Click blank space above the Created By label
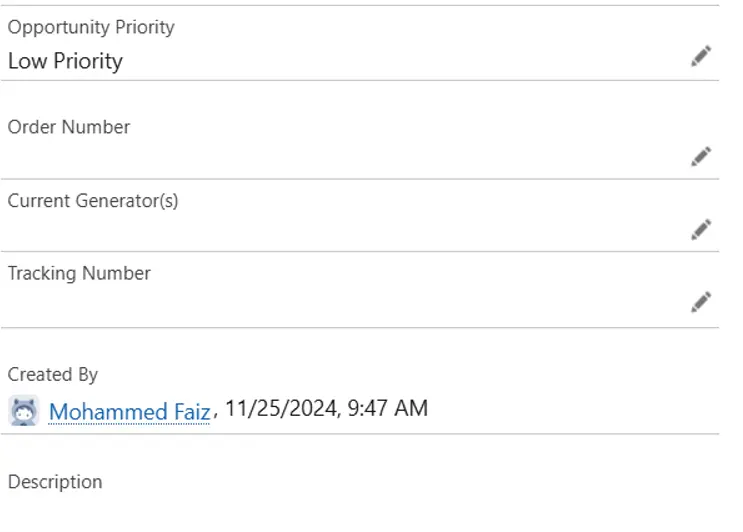The height and width of the screenshot is (532, 743). (x=360, y=346)
